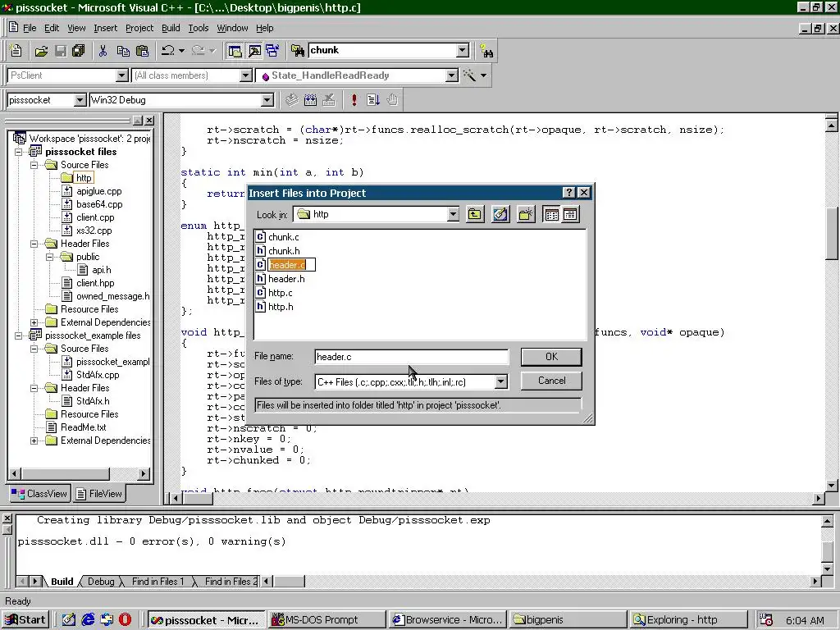This screenshot has width=840, height=630.
Task: Open the State_HandleReadReady function dropdown
Action: tap(452, 75)
